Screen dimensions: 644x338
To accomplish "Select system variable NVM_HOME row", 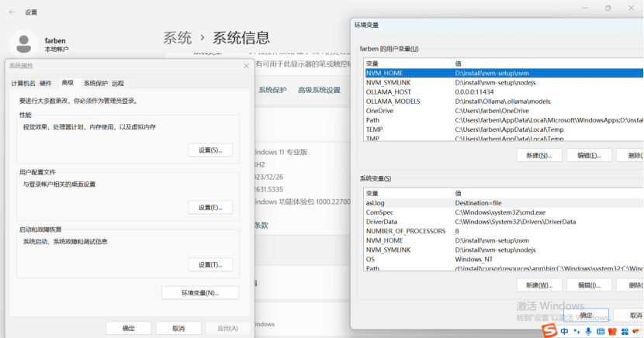I will 504,241.
